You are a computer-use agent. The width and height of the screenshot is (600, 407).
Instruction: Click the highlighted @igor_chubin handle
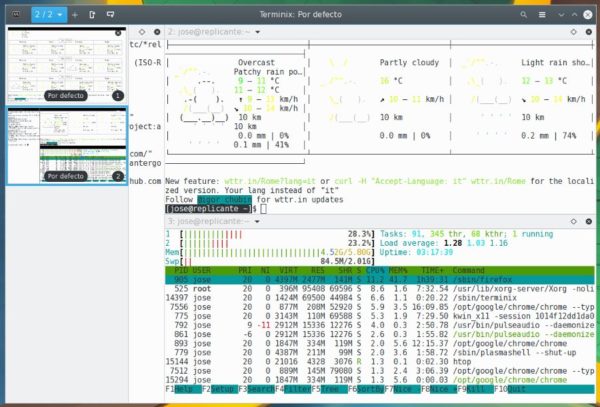[225, 200]
